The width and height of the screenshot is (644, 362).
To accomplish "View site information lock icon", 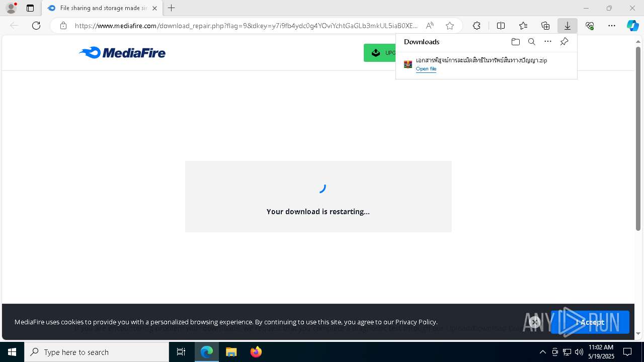I will tap(63, 26).
